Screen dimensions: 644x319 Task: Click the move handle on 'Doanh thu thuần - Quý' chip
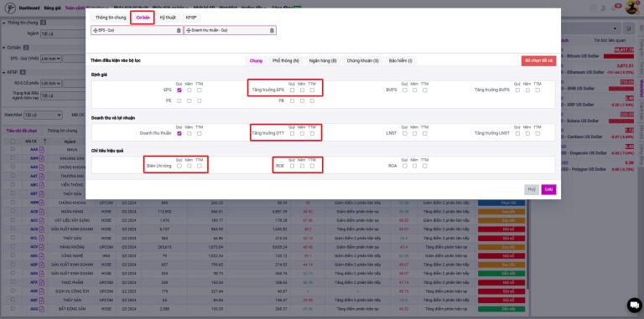(189, 30)
